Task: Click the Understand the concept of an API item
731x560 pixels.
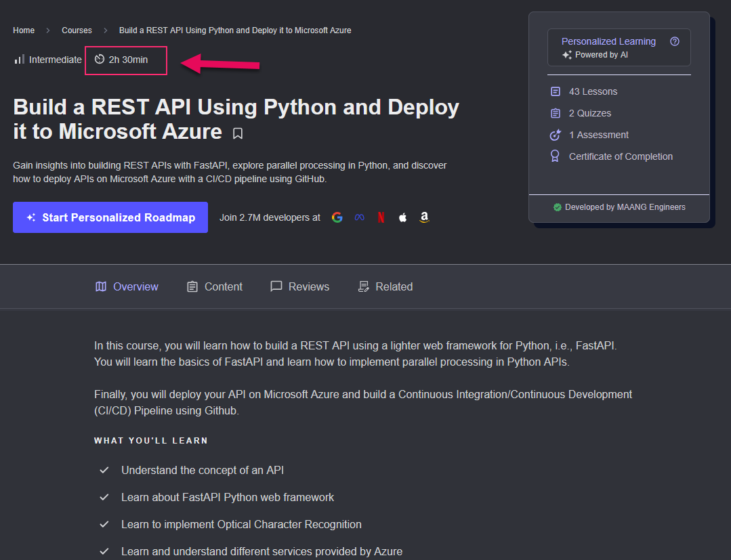Action: pos(203,470)
